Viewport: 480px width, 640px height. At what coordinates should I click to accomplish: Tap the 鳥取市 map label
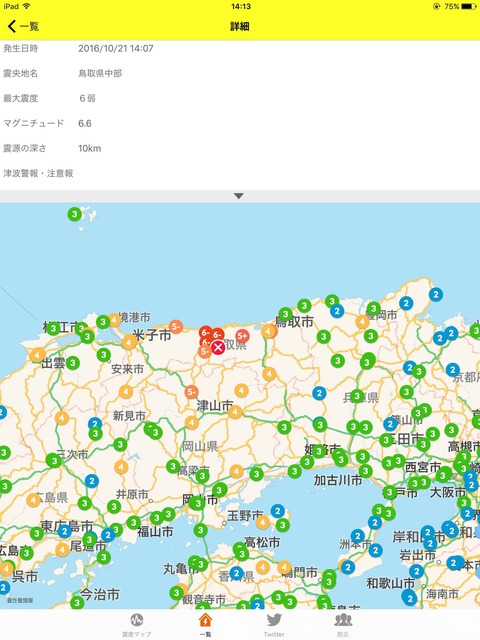(x=294, y=322)
